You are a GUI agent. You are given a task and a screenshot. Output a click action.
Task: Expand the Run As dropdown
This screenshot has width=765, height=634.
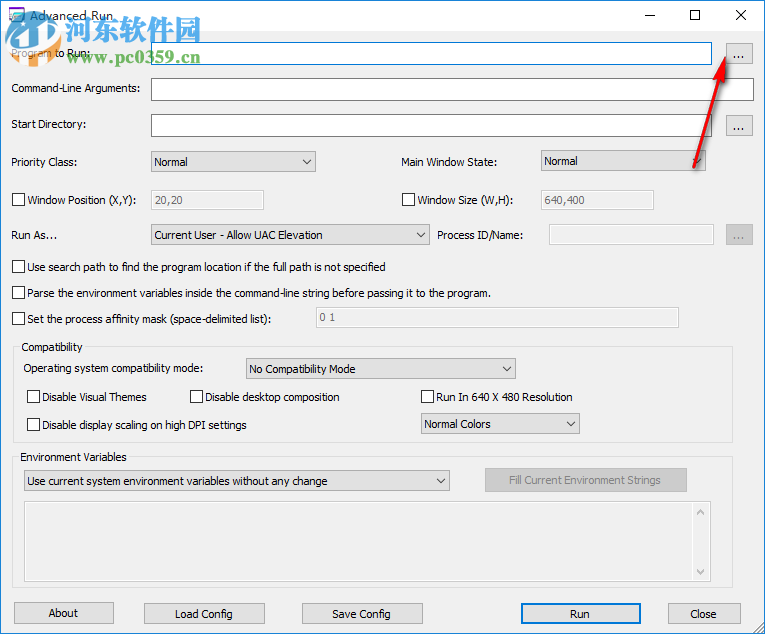pyautogui.click(x=290, y=235)
